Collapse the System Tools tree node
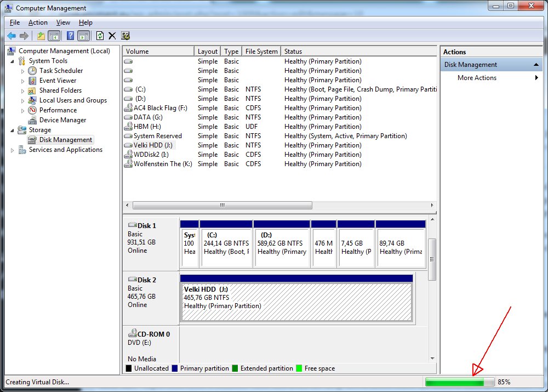 pyautogui.click(x=13, y=61)
